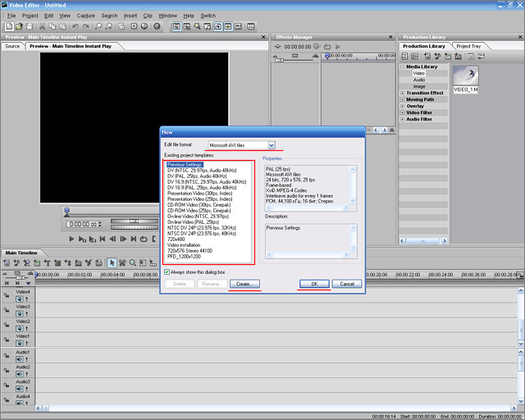Expand the Moving Path tree node

coord(403,99)
